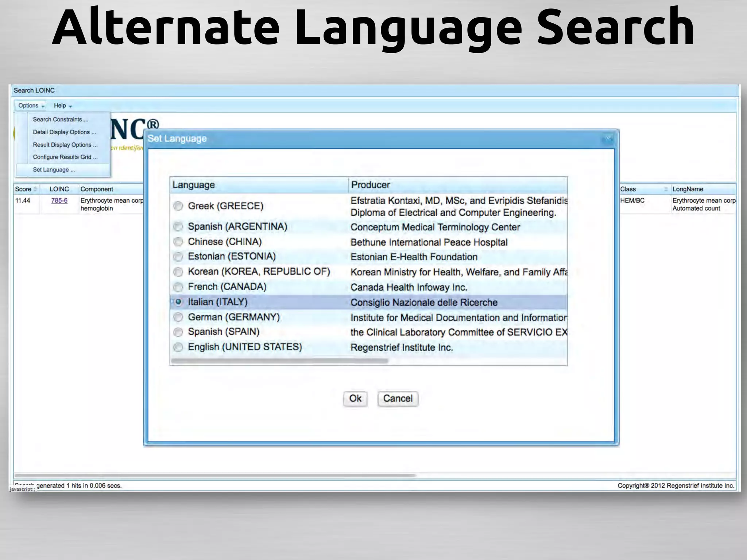Open LOINC code 785-6 link
This screenshot has height=560, width=747.
[59, 201]
